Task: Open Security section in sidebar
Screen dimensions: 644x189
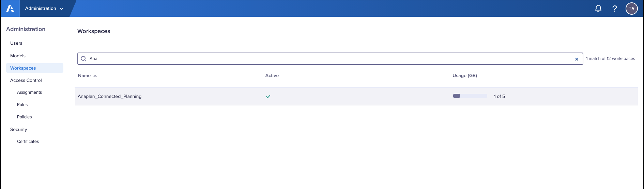Action: pos(18,129)
